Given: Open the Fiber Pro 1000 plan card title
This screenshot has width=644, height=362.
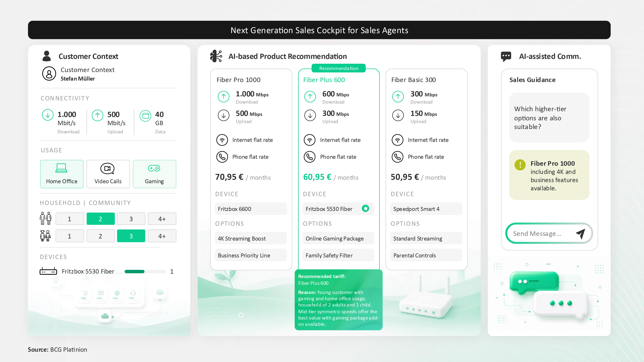Looking at the screenshot, I should click(x=239, y=80).
